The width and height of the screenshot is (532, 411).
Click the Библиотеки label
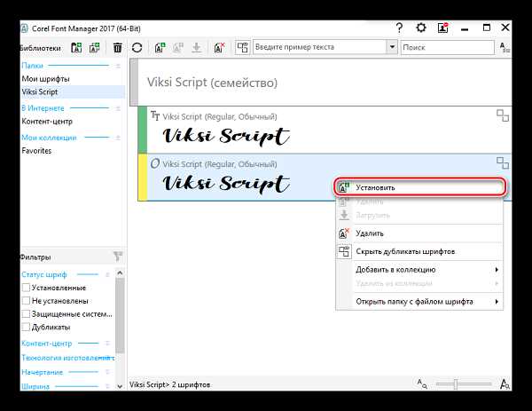pos(41,48)
